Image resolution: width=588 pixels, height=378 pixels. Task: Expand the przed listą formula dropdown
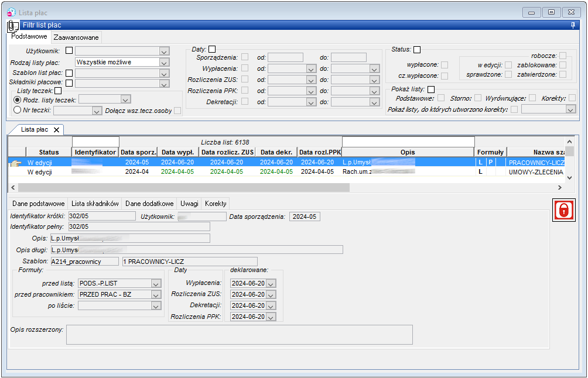[x=156, y=284]
